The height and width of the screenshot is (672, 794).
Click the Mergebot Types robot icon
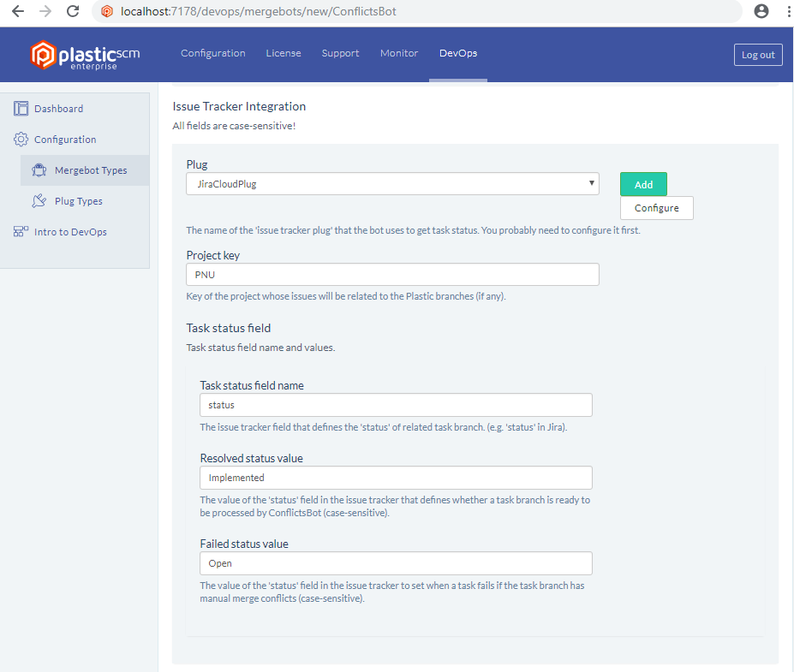point(39,170)
